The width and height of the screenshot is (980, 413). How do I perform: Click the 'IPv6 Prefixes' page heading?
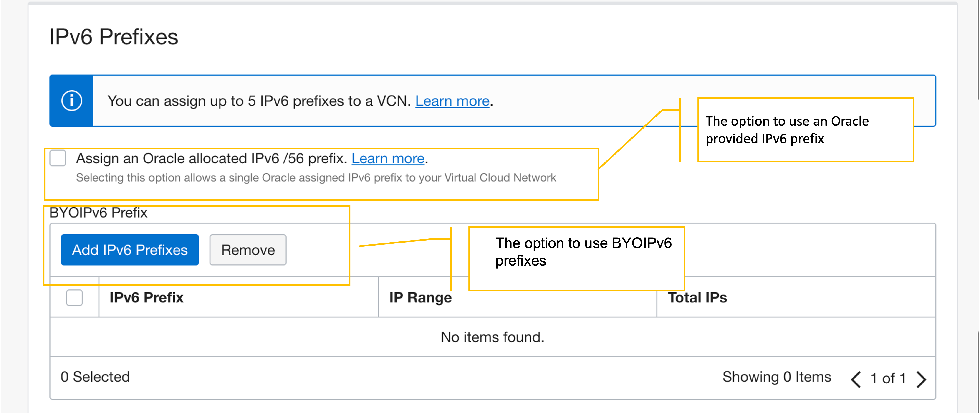[x=114, y=37]
